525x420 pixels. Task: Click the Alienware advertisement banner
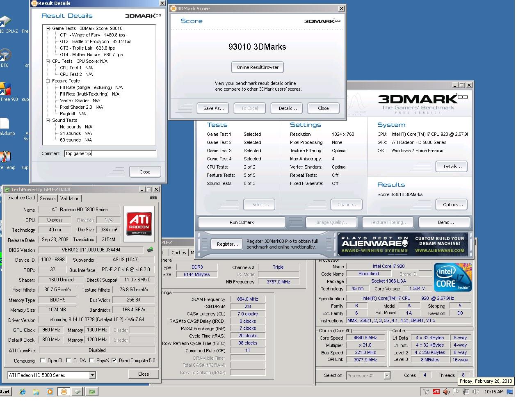tap(403, 244)
